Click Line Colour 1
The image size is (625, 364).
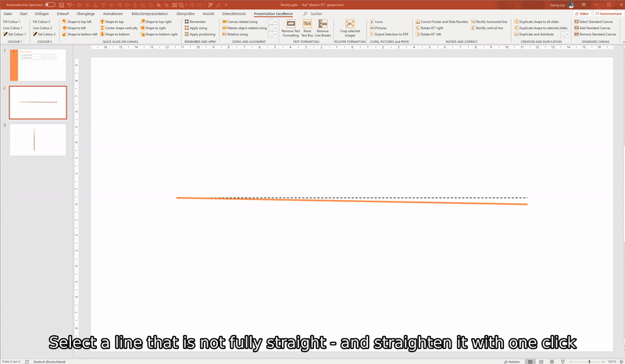[x=12, y=28]
